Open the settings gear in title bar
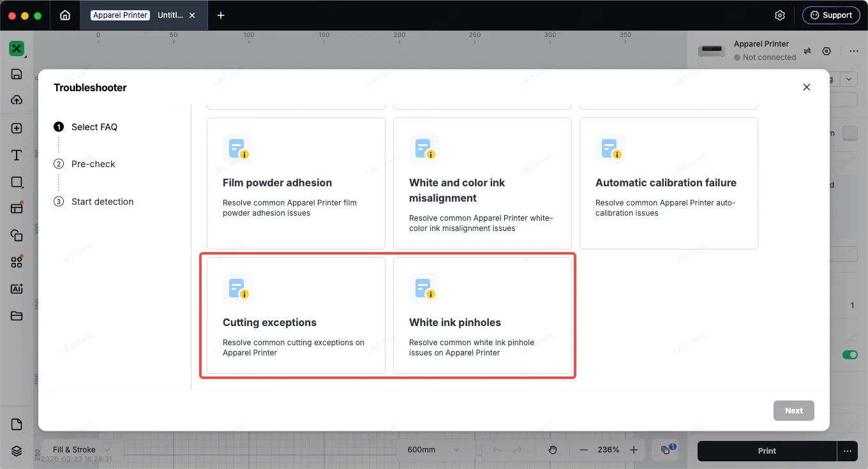Screen dimensions: 868x469 [x=779, y=15]
